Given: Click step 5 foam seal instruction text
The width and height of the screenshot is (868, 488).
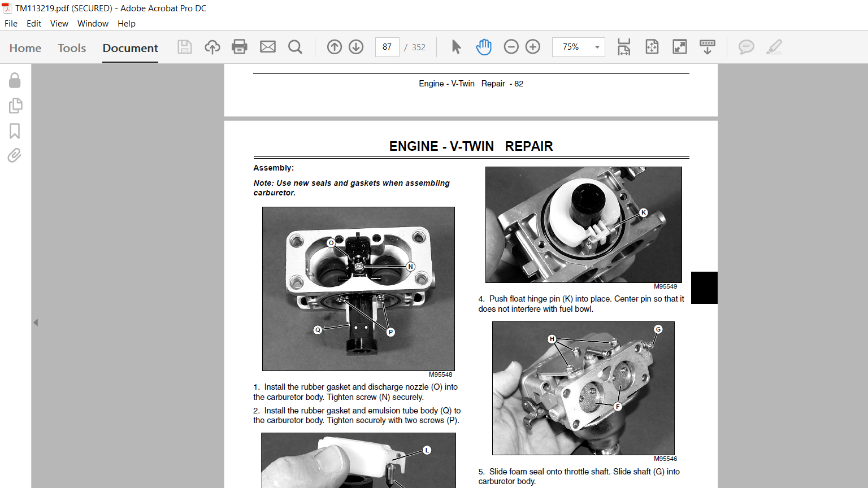Looking at the screenshot, I should 579,476.
